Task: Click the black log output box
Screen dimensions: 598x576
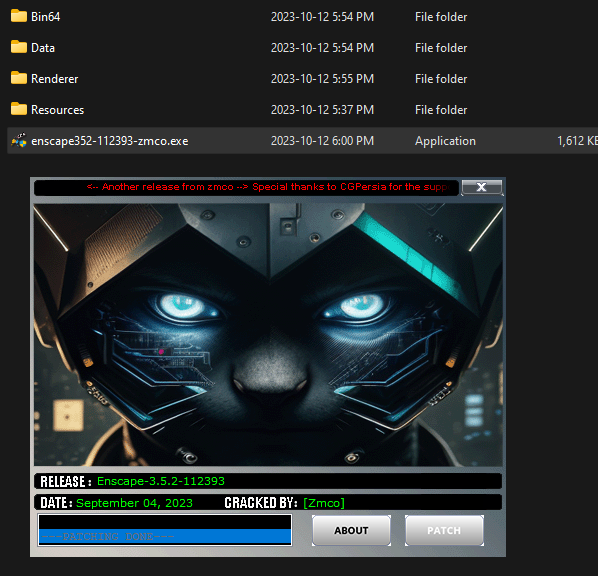Action: (x=165, y=530)
